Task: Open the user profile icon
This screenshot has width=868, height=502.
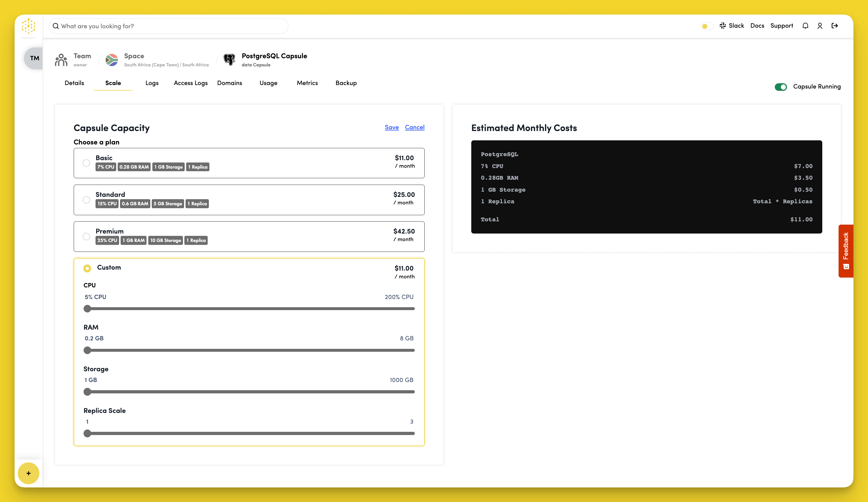Action: coord(820,26)
